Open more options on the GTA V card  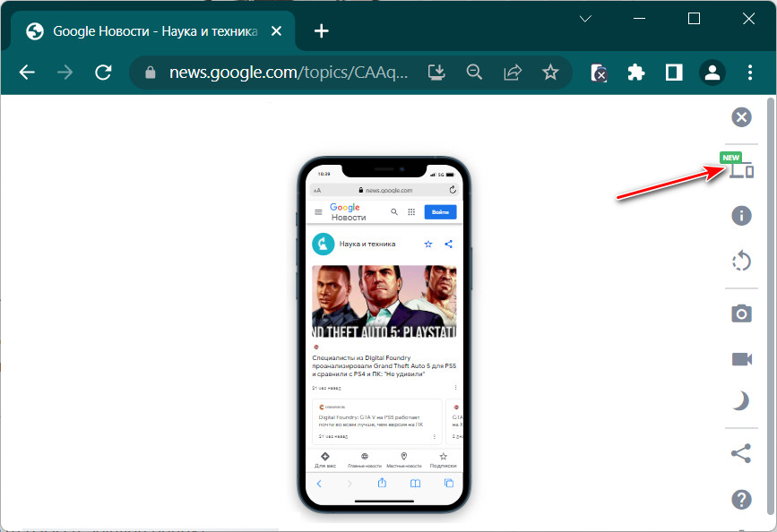click(434, 436)
